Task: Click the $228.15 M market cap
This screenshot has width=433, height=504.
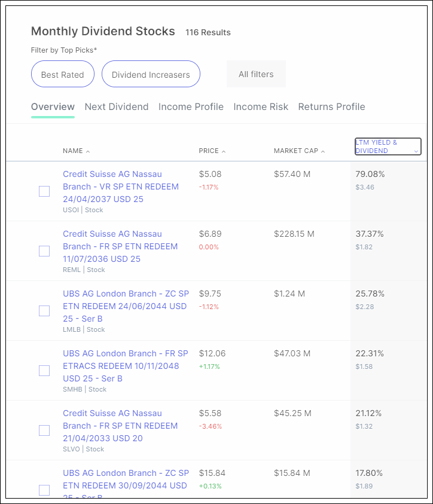Action: pos(294,234)
